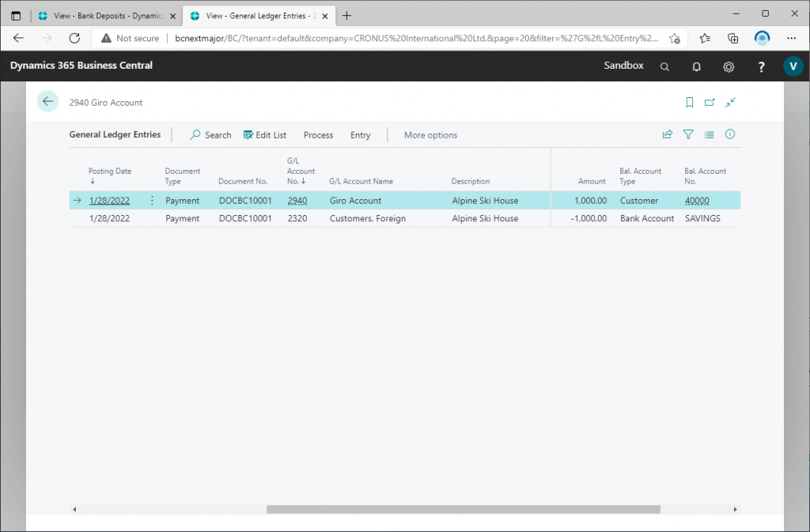Open the Entry menu
Screen dimensions: 810x532
click(360, 135)
